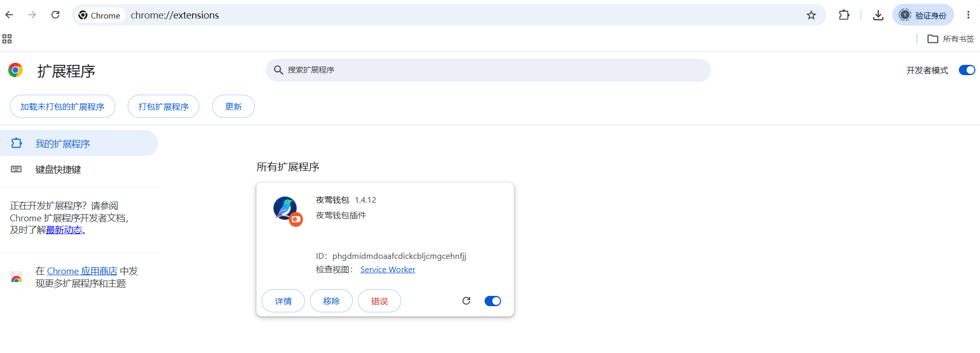980x353 pixels.
Task: Open the Service Worker inspect link
Action: (x=388, y=270)
